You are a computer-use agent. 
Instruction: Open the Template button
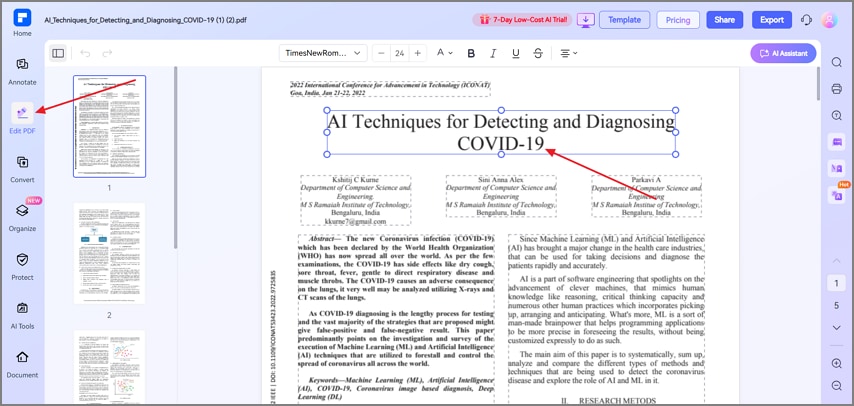pyautogui.click(x=624, y=20)
